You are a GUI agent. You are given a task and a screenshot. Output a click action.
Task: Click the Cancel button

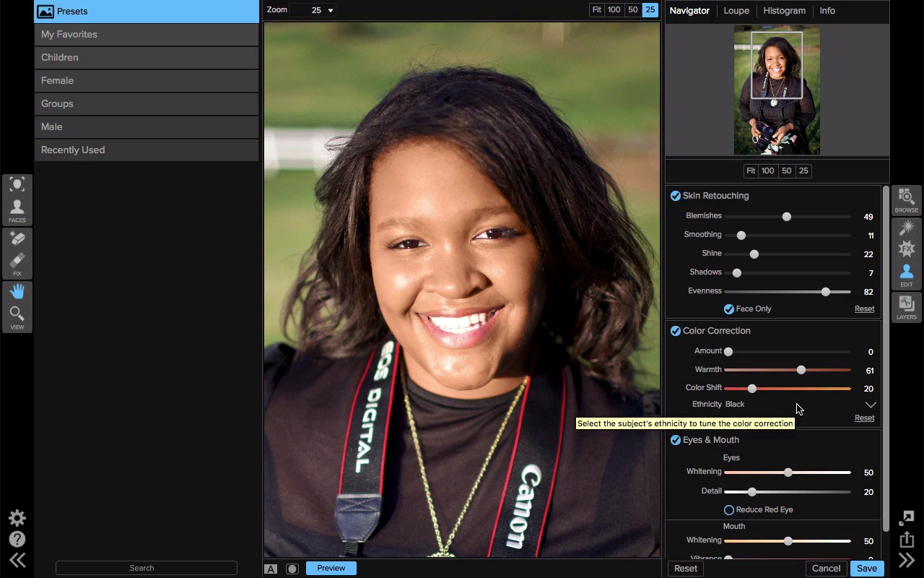[826, 569]
